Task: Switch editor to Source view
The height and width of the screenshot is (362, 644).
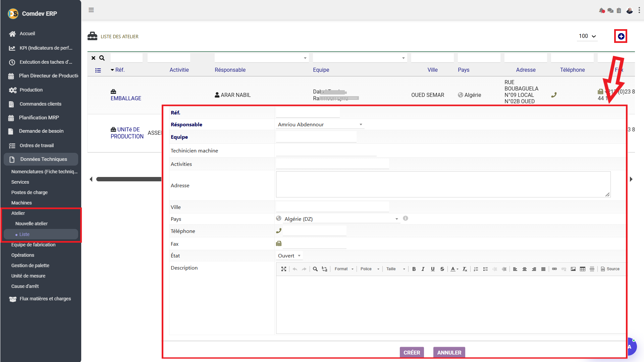Action: coord(610,269)
